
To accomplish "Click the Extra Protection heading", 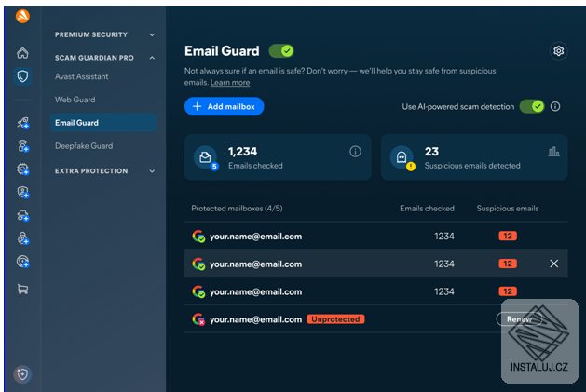I will (x=91, y=171).
